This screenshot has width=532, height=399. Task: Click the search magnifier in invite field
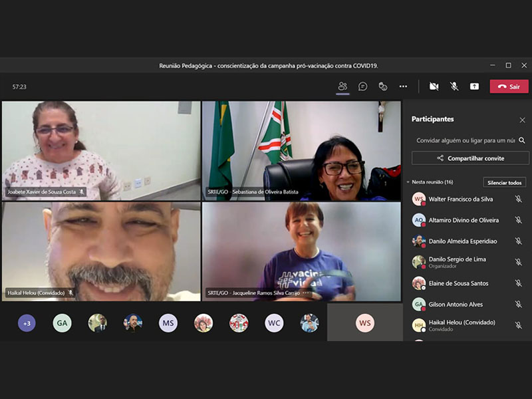coord(522,140)
